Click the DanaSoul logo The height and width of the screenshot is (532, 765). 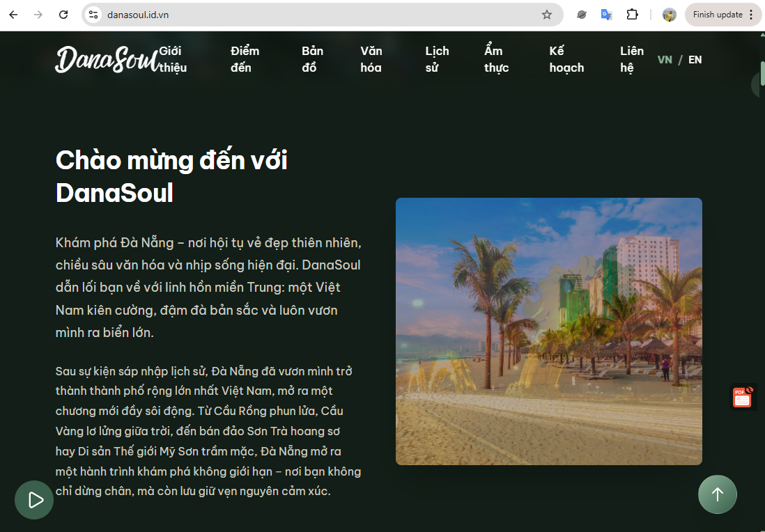tap(105, 60)
